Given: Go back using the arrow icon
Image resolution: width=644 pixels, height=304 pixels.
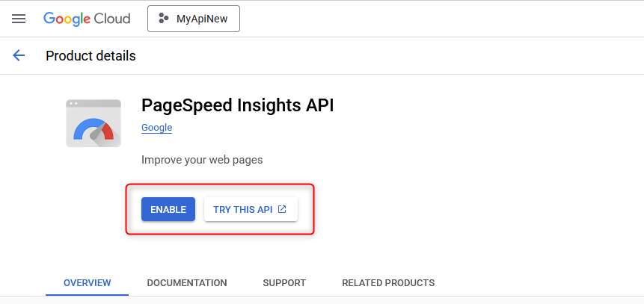Looking at the screenshot, I should (19, 55).
